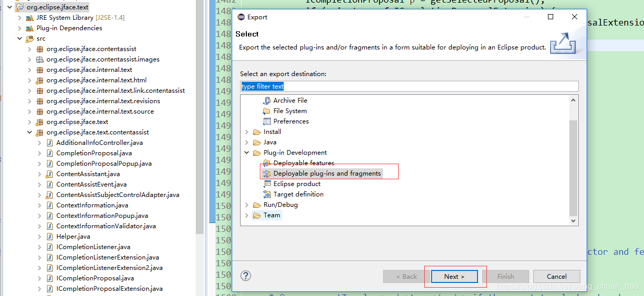Click the Target definition icon

267,194
